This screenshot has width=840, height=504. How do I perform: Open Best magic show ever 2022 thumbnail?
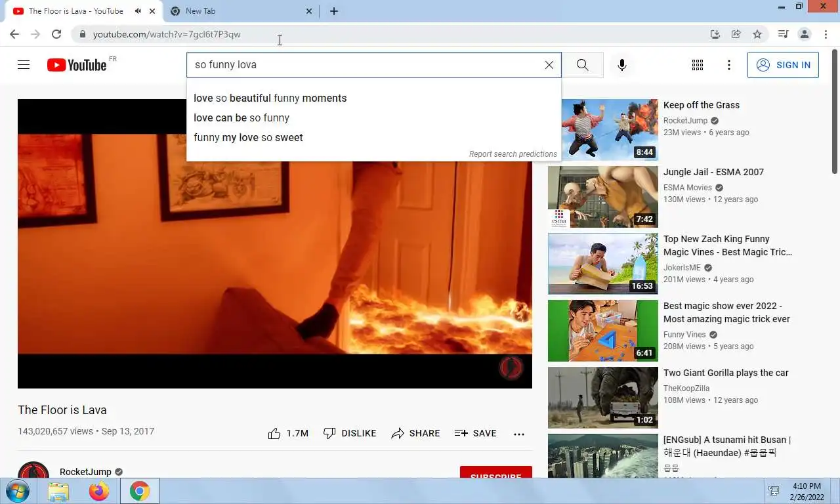click(603, 330)
